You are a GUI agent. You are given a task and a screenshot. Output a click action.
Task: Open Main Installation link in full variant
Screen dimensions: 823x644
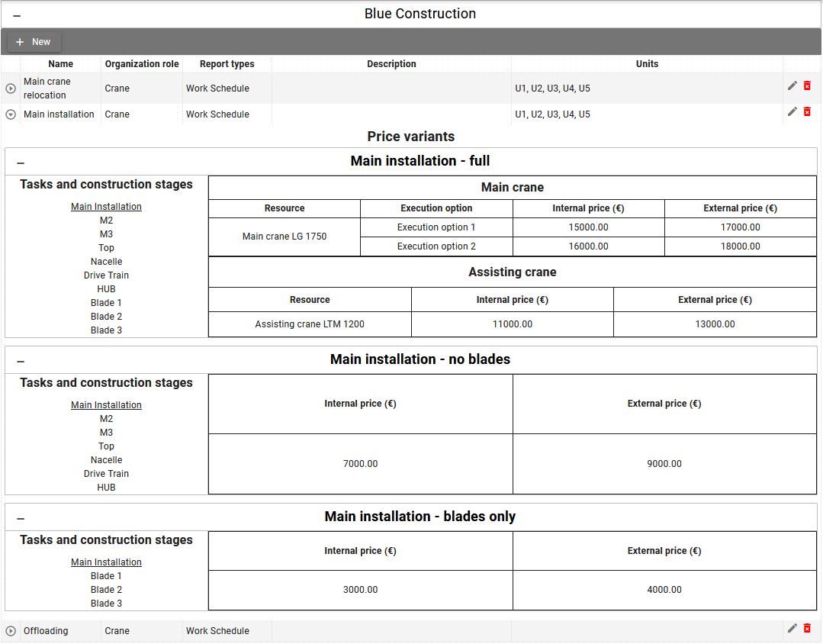(x=106, y=207)
